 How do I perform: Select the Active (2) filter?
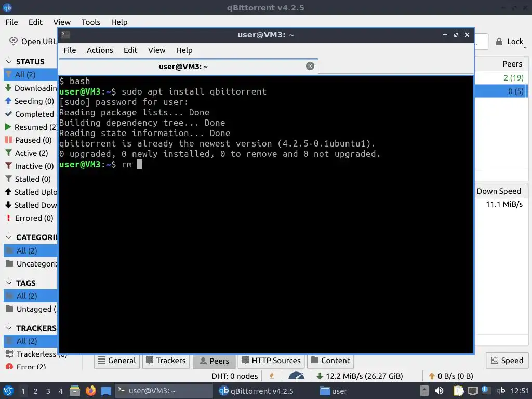[x=31, y=153]
